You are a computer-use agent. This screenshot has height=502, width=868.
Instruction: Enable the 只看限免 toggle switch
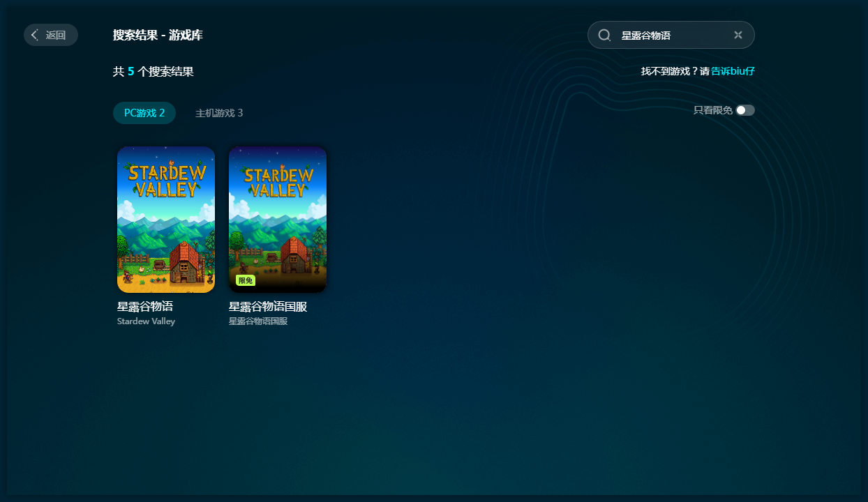745,110
